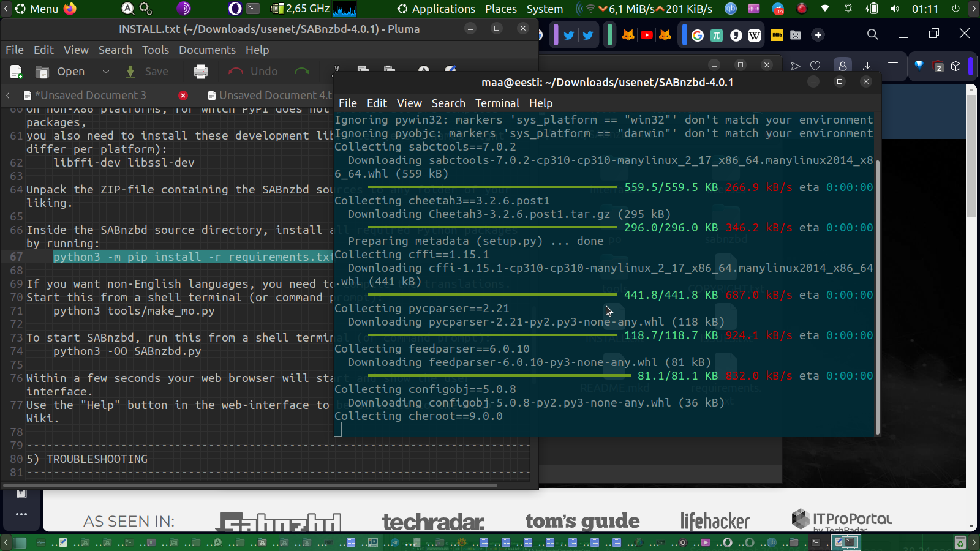Click the new document icon in Pluma
This screenshot has width=980, height=551.
click(17, 72)
